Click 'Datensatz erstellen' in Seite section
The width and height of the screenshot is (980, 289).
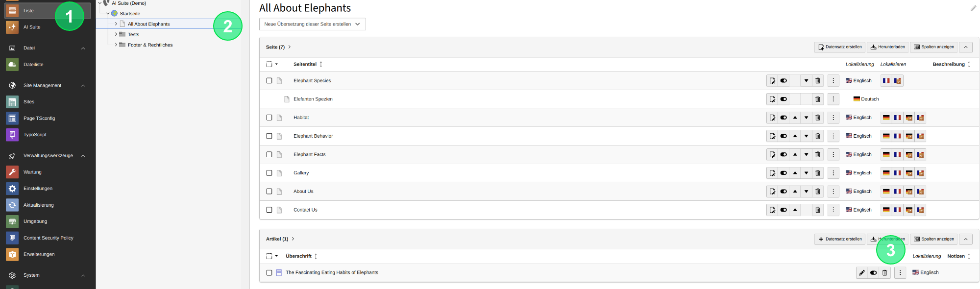(839, 47)
